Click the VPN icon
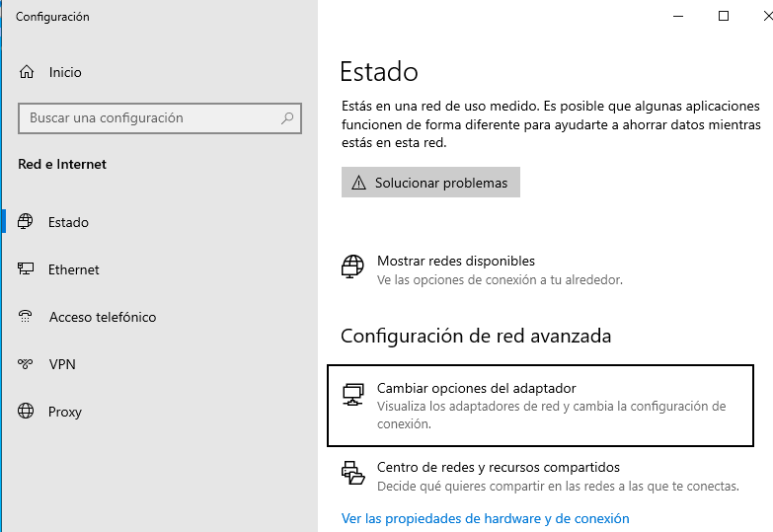Screen dimensions: 773x532 tap(26, 364)
